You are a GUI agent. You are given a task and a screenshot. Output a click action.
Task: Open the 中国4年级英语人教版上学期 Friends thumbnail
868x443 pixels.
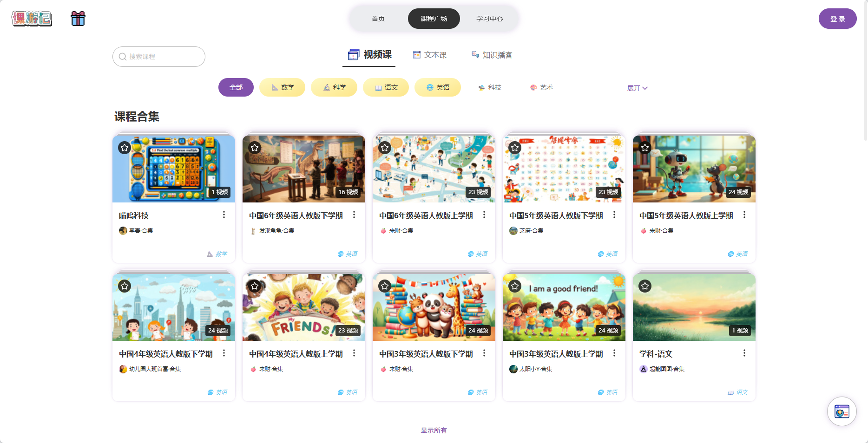(x=304, y=307)
